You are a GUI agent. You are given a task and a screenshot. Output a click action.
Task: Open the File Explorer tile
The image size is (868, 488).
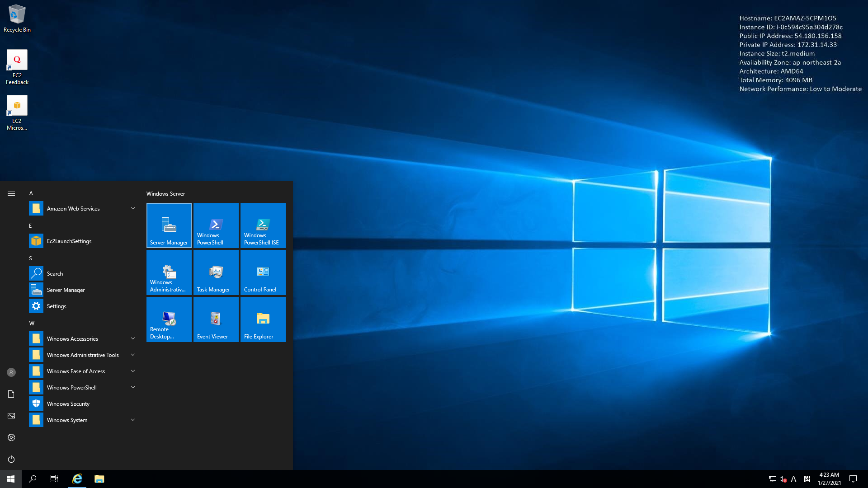tap(263, 319)
